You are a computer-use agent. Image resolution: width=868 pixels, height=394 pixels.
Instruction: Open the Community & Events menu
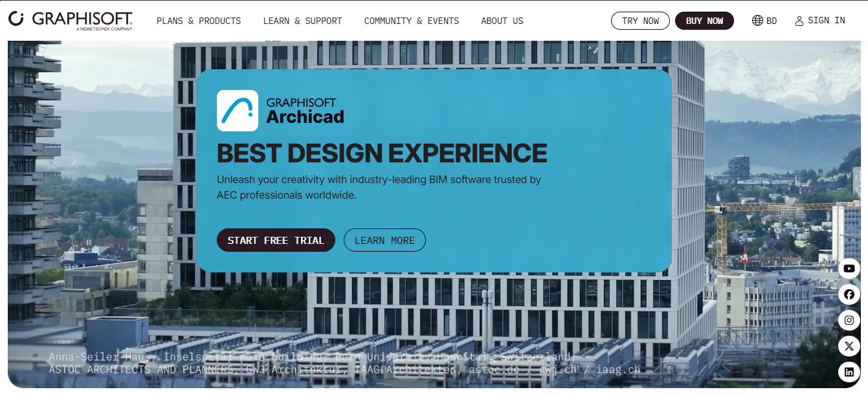pyautogui.click(x=412, y=21)
